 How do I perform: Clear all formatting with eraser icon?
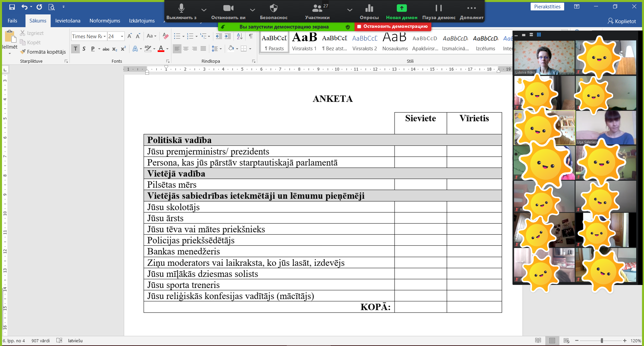click(x=165, y=36)
